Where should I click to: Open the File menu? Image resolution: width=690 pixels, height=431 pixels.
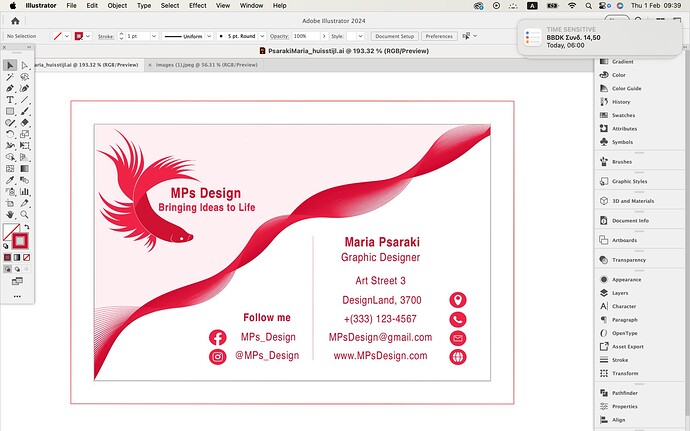[x=71, y=6]
